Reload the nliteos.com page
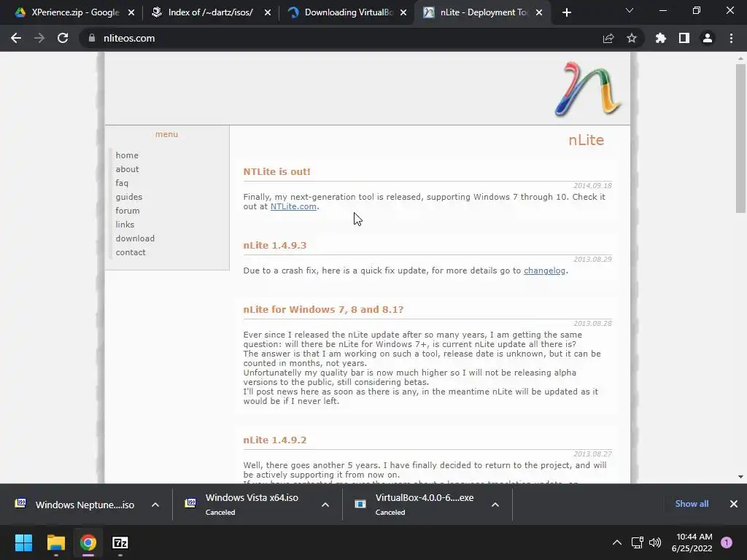 (x=63, y=38)
